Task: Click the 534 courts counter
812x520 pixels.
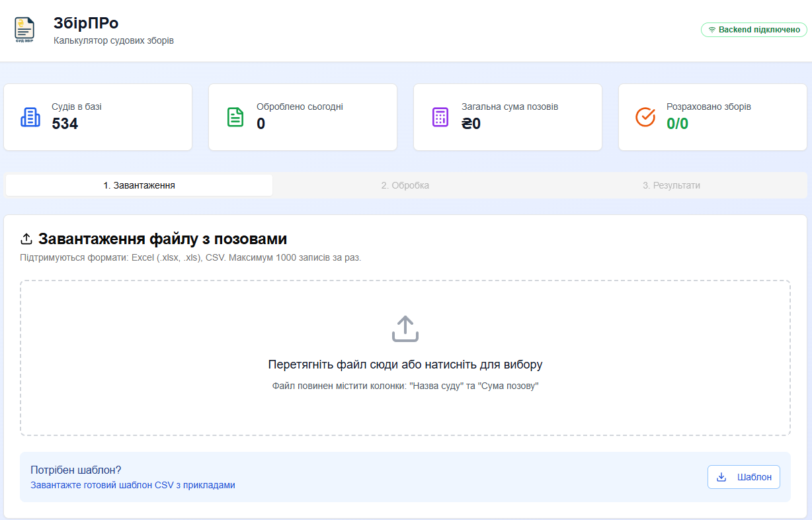Action: coord(63,123)
